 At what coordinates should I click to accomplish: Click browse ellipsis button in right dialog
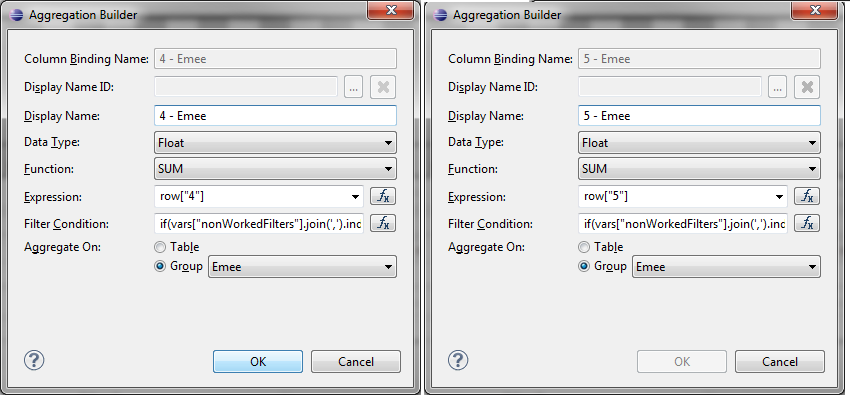click(x=777, y=87)
